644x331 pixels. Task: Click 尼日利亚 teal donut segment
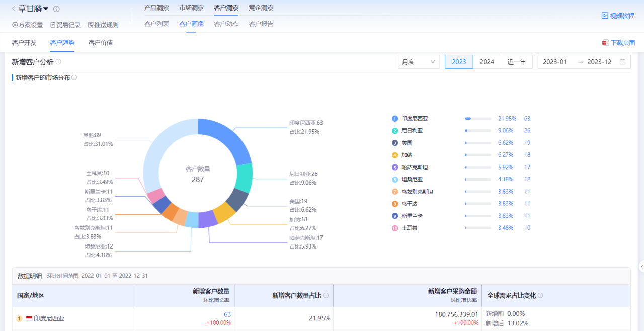[244, 179]
